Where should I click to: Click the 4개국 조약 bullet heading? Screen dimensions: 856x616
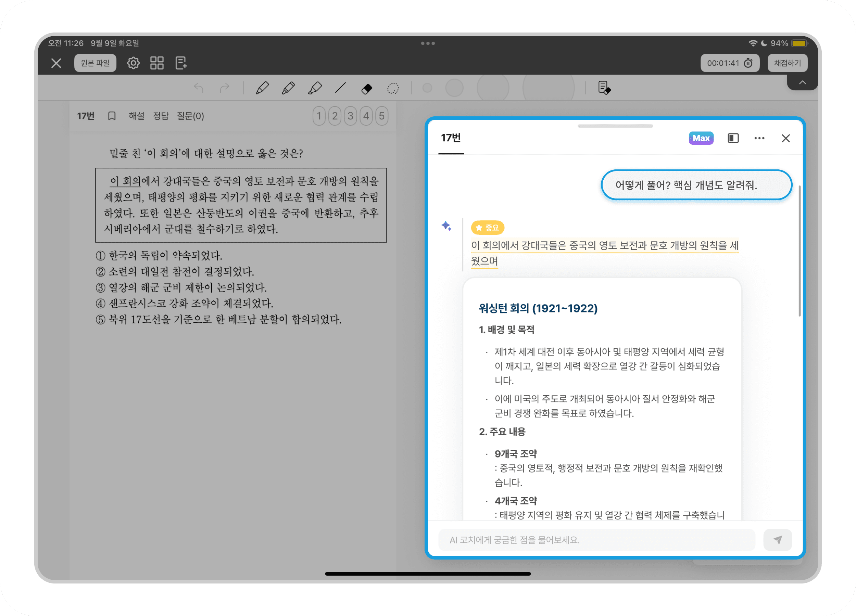pos(516,501)
